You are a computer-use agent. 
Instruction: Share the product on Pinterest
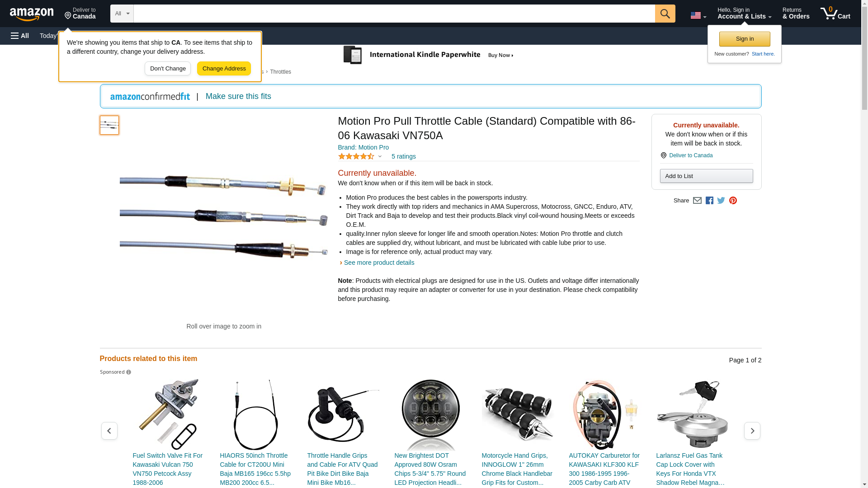pos(733,201)
